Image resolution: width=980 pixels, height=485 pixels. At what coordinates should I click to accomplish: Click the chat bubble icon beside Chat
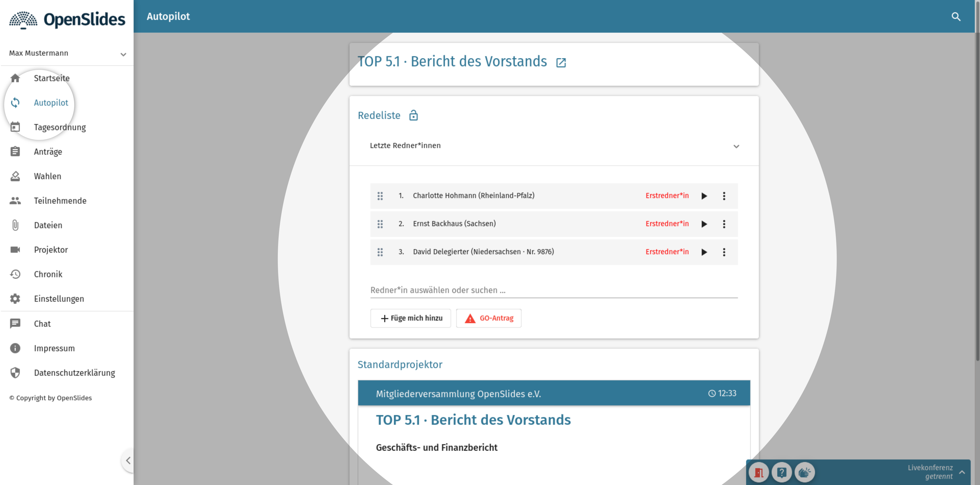click(x=15, y=323)
